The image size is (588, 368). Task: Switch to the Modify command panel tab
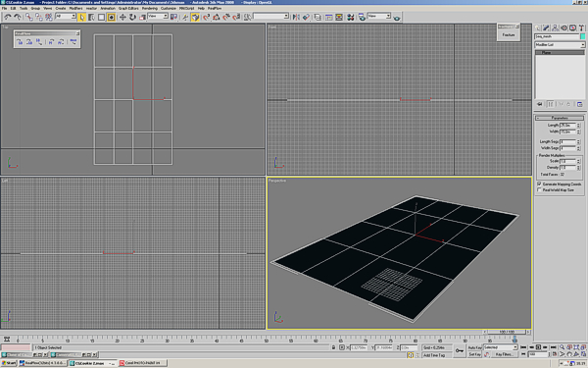pos(547,28)
